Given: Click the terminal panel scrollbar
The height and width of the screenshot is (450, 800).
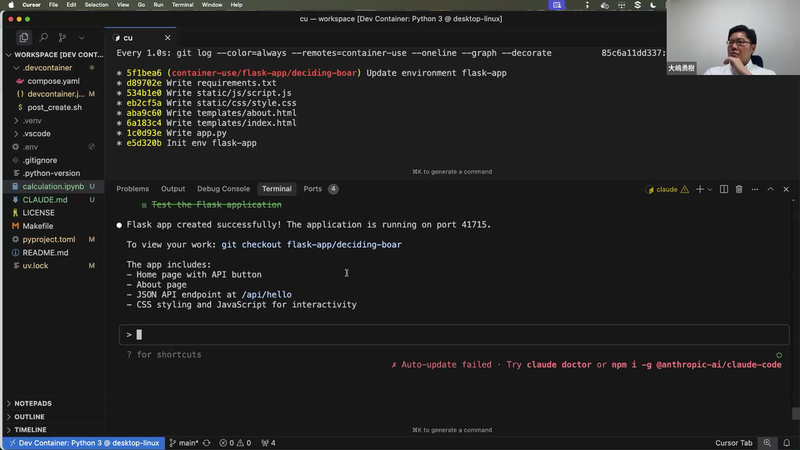Looking at the screenshot, I should coord(795,414).
